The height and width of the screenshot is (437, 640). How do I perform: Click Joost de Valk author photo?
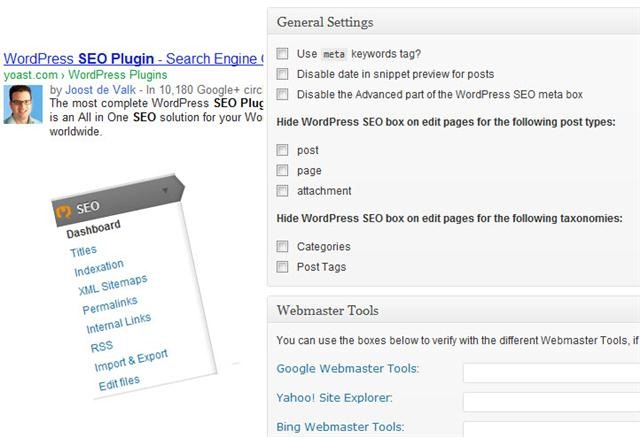pyautogui.click(x=23, y=104)
